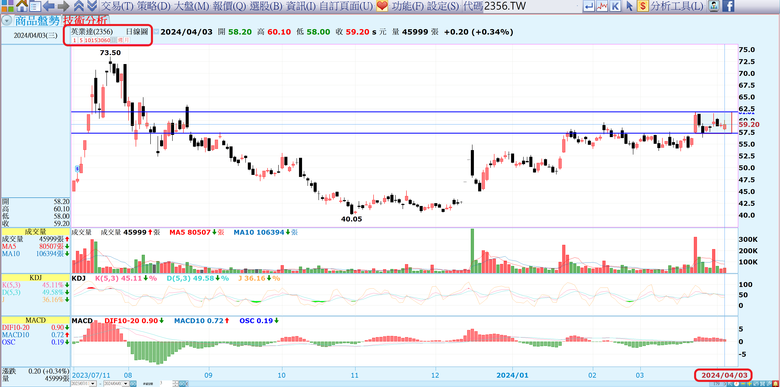
Task: Open the 自訂頁面(U) menu
Action: [x=346, y=6]
